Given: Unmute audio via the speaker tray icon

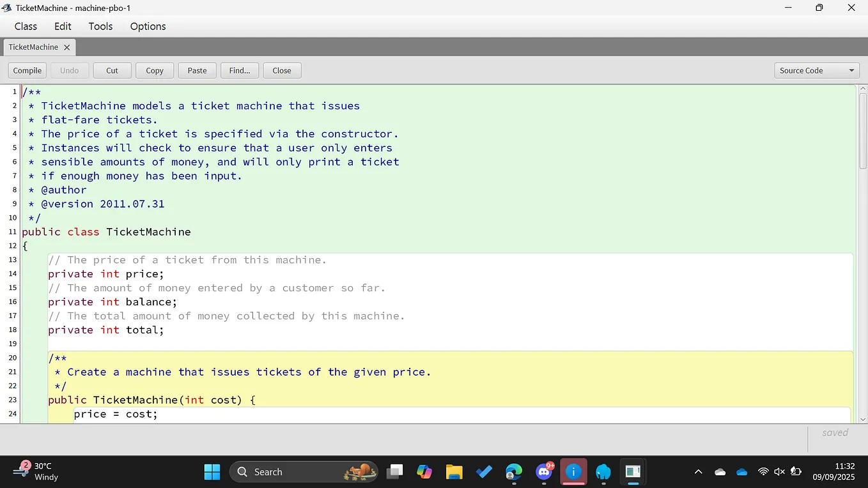Looking at the screenshot, I should point(779,471).
